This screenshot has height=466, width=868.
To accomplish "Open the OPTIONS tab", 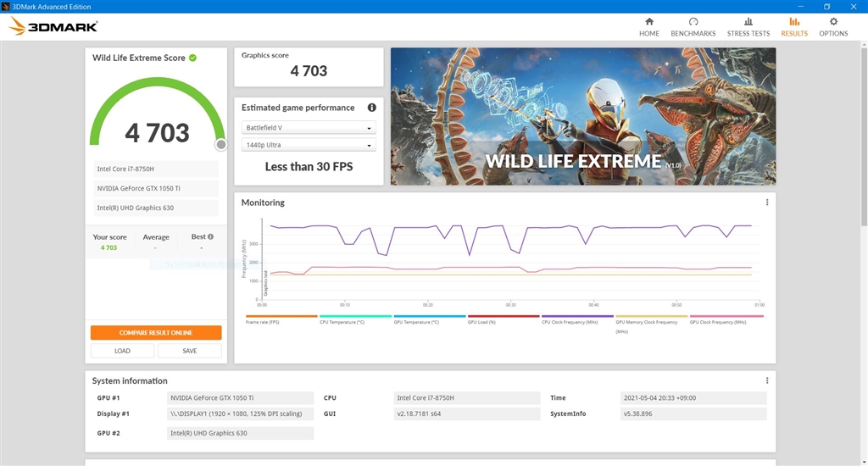I will pos(833,27).
